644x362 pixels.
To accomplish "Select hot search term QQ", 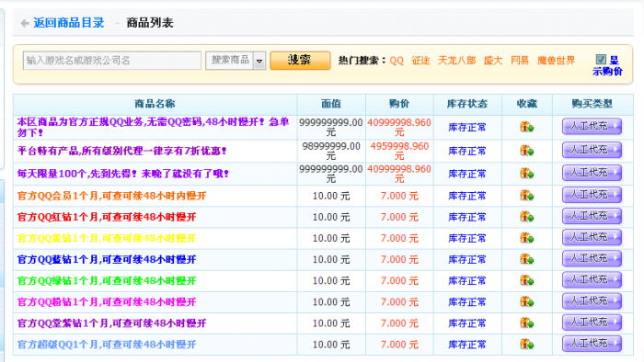I will (397, 61).
